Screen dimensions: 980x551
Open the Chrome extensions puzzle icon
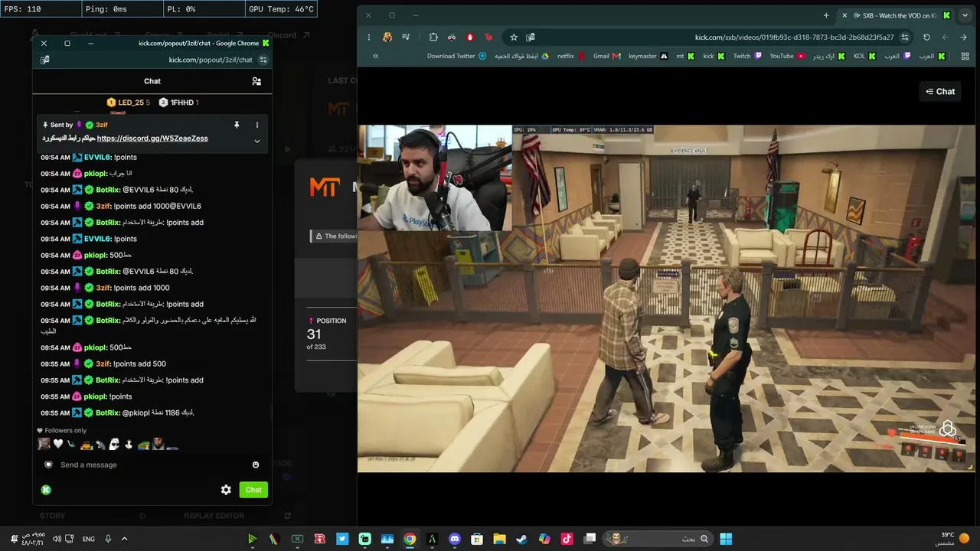click(433, 37)
